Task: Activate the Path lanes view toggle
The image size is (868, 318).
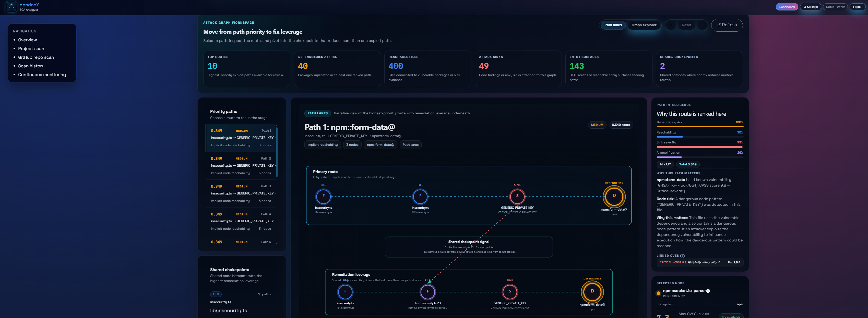Action: tap(613, 25)
